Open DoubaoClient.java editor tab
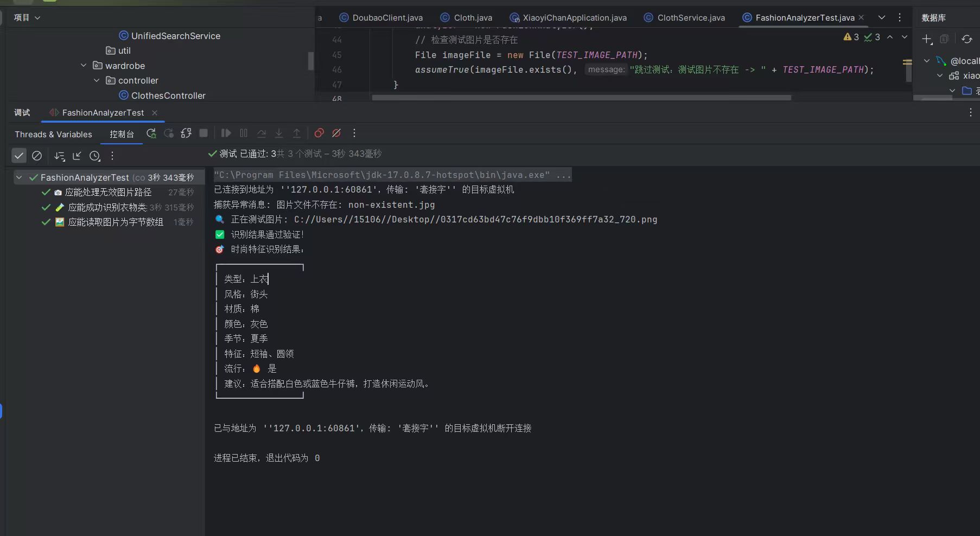Screen dimensions: 980x536 381,18
